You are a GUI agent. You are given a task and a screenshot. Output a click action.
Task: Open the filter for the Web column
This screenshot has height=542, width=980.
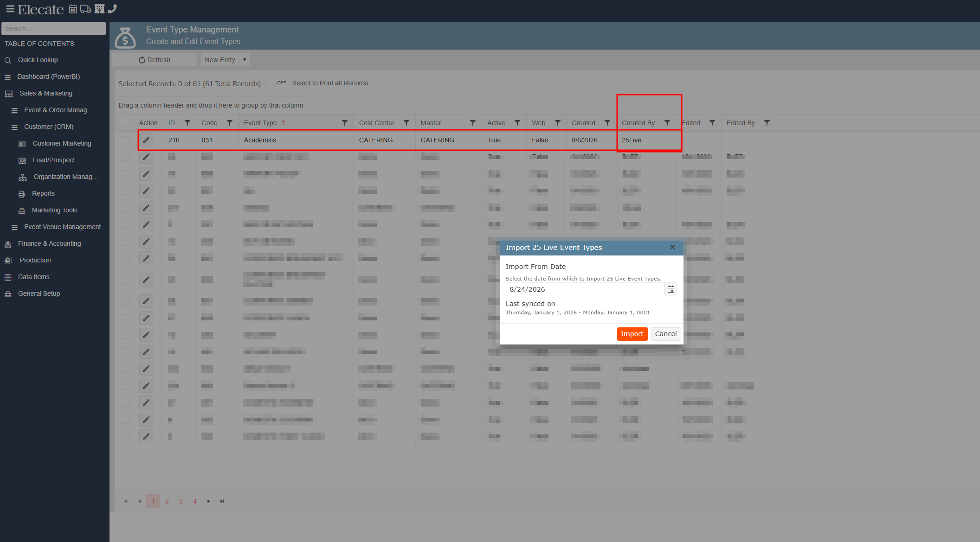[558, 123]
